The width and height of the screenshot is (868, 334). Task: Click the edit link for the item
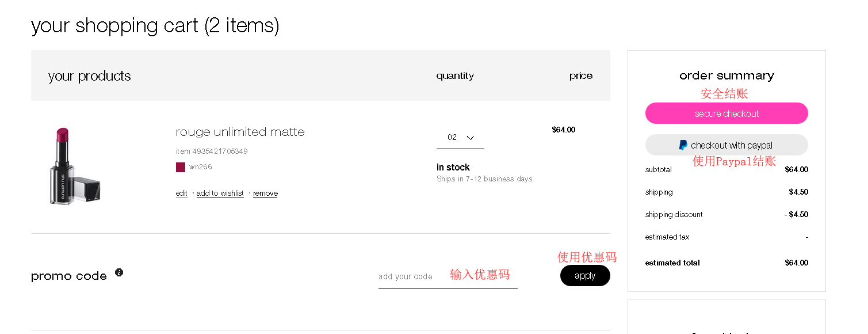(181, 193)
